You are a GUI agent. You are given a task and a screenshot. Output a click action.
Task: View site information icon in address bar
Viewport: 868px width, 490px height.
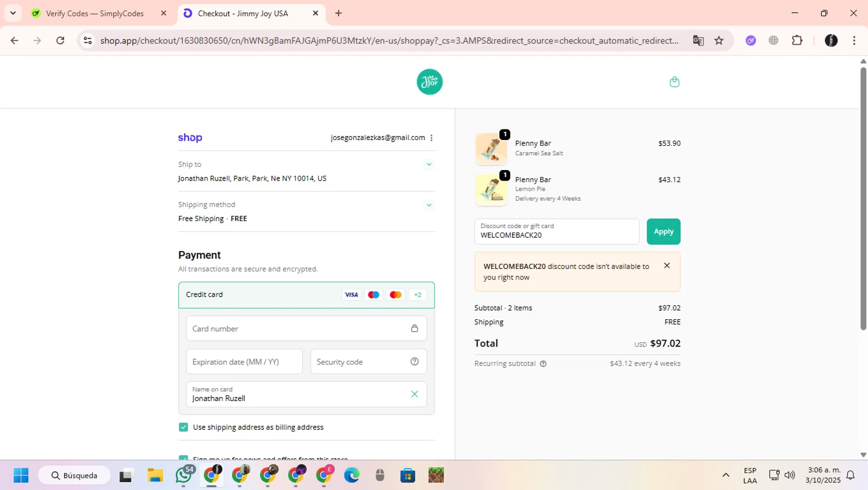click(88, 40)
